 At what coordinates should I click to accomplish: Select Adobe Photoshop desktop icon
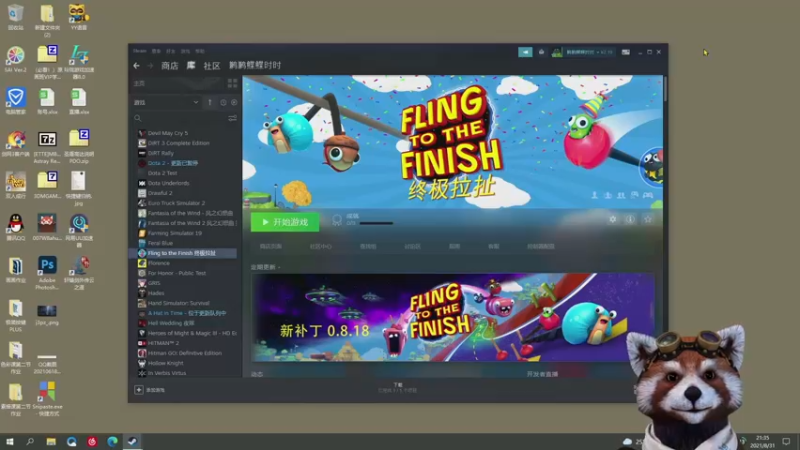47,272
